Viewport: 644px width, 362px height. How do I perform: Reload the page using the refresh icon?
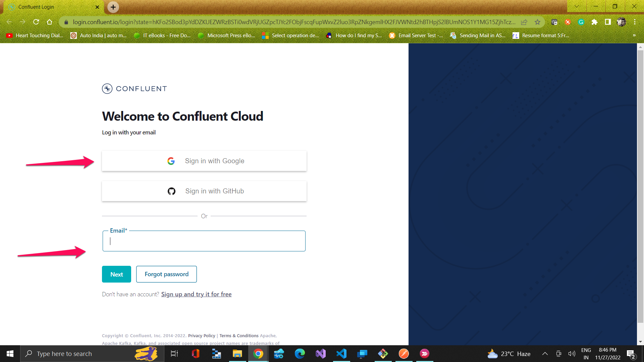(x=36, y=22)
